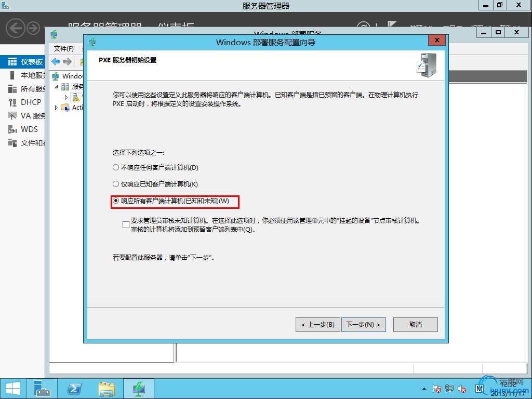Enable the administrator approval checkbox for unknown computers
Image resolution: width=532 pixels, height=399 pixels.
tap(126, 224)
